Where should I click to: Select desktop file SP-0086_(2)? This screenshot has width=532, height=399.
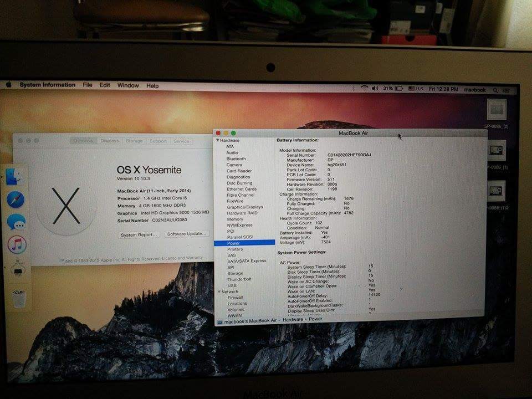point(497,110)
